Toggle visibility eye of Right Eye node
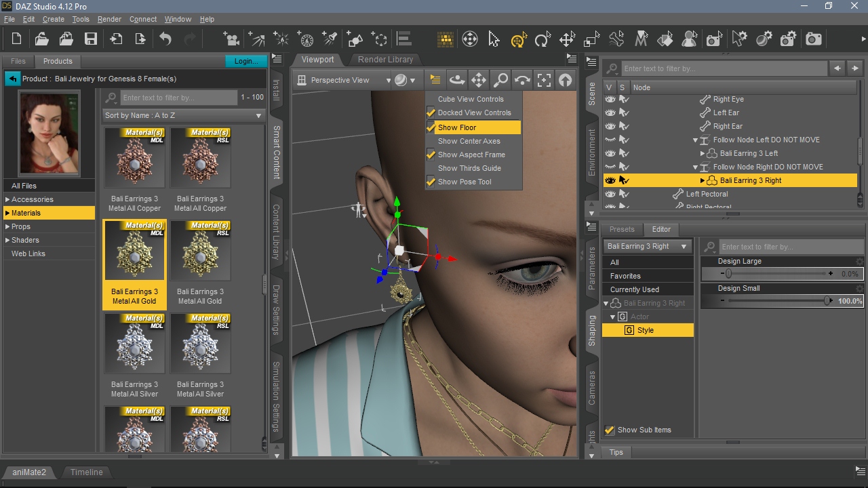The width and height of the screenshot is (868, 488). pyautogui.click(x=610, y=99)
